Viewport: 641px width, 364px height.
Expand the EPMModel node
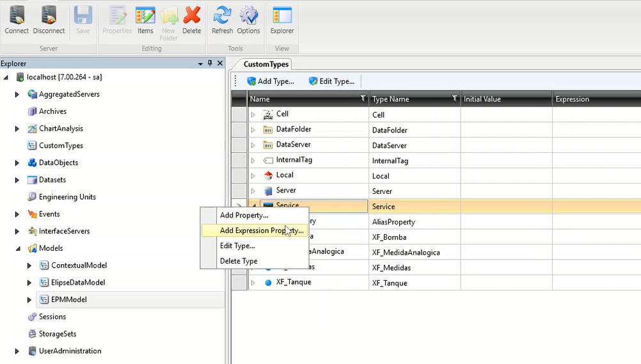tap(29, 300)
